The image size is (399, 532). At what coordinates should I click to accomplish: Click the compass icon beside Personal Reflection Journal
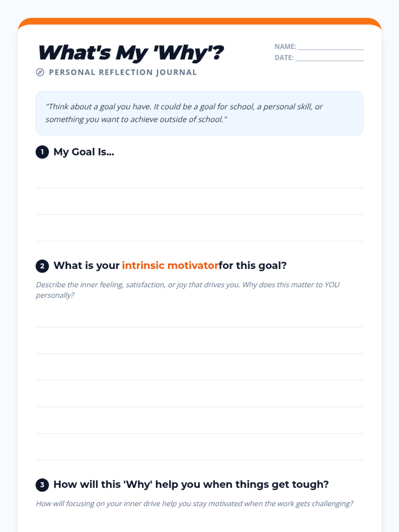pos(40,72)
